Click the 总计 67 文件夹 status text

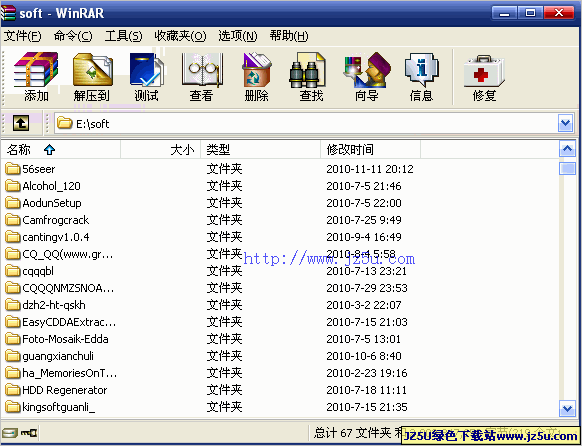[352, 433]
